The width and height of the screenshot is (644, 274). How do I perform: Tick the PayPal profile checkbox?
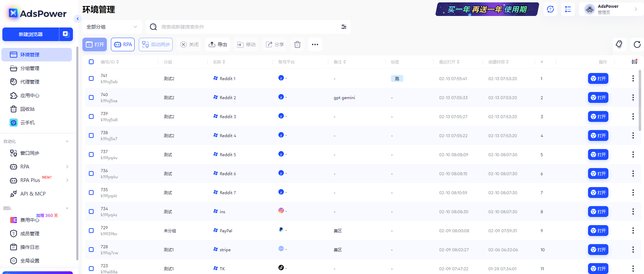[91, 231]
